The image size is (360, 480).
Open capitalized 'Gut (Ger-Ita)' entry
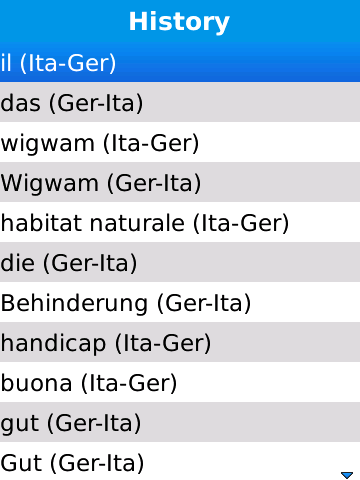pyautogui.click(x=180, y=461)
